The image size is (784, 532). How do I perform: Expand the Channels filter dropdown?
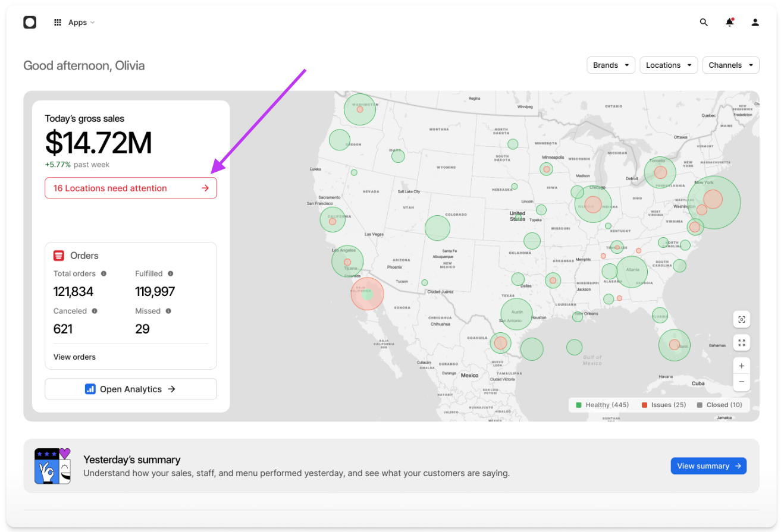(x=730, y=65)
